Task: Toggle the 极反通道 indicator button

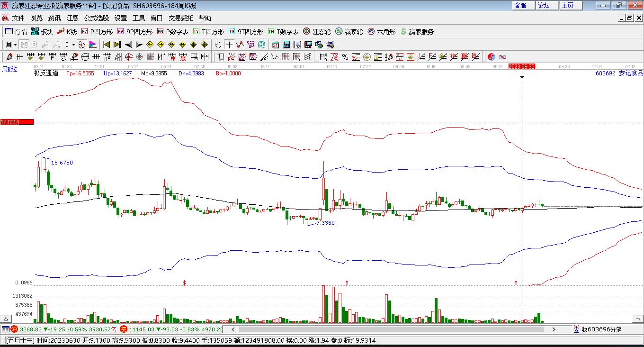Action: 46,73
